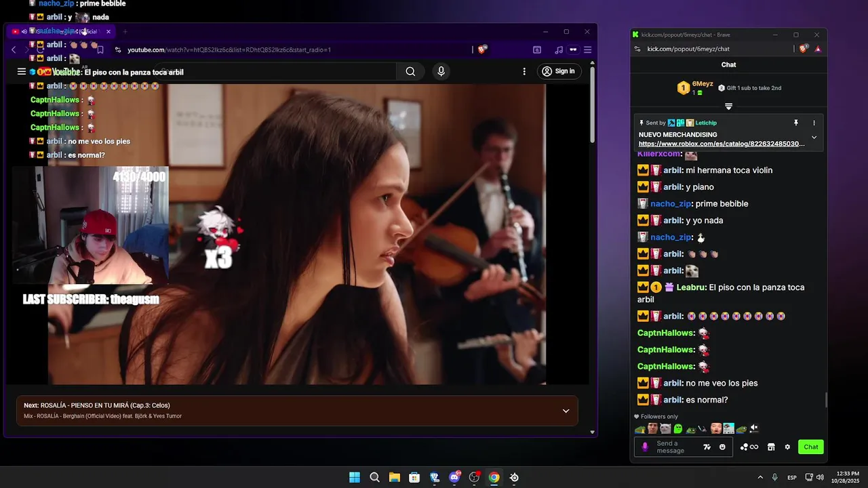Screen dimensions: 868x488
Task: Click the three-dot menu on pinned message
Action: [x=814, y=123]
